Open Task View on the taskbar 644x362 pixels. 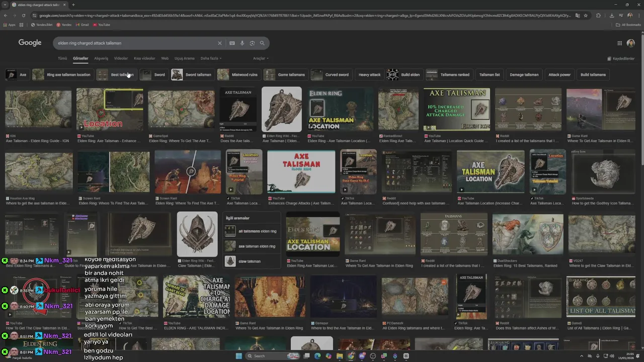tap(306, 356)
